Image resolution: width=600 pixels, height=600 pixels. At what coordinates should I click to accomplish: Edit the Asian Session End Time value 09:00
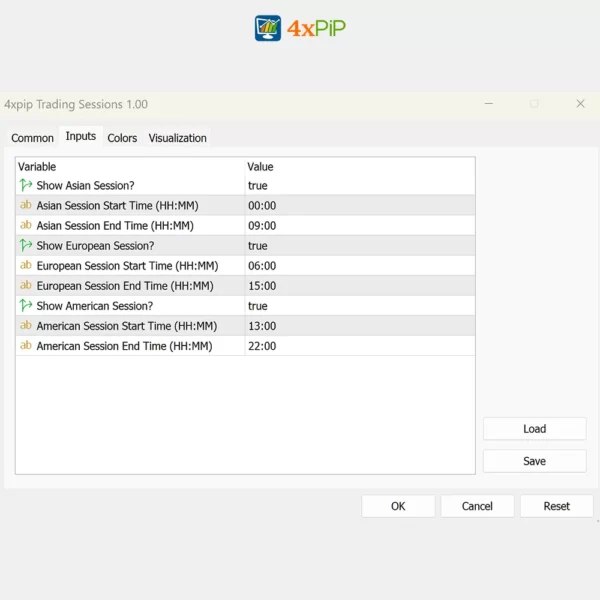click(262, 226)
